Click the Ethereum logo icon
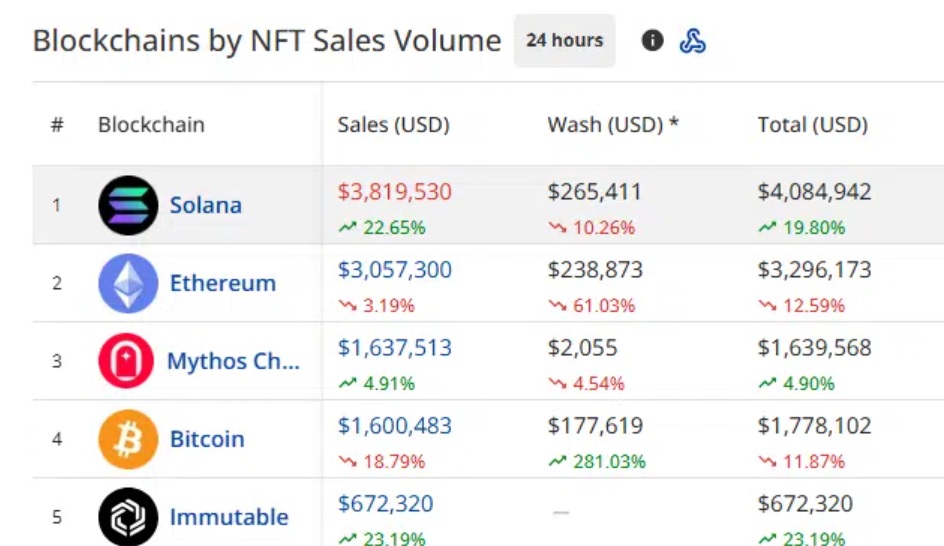The image size is (944, 546). pyautogui.click(x=128, y=283)
